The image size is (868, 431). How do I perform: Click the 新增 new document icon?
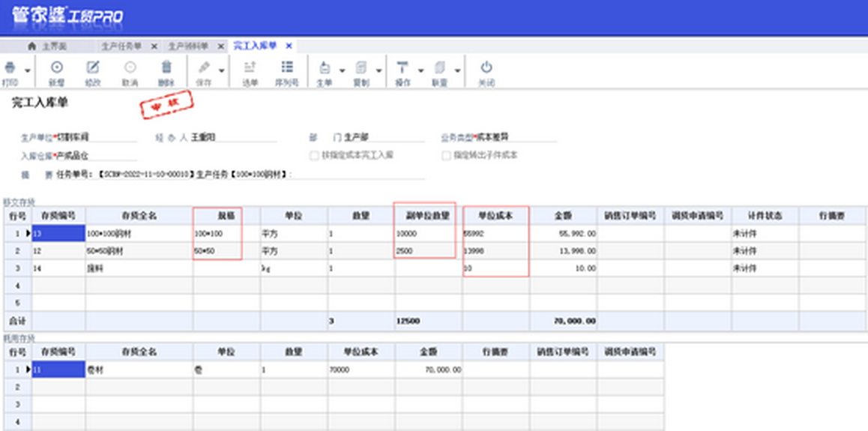click(x=56, y=67)
